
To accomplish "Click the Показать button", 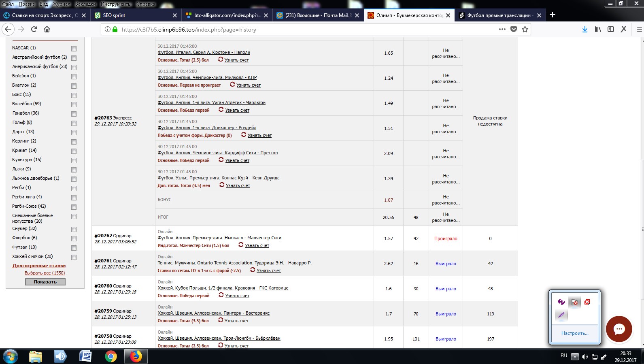I will [45, 282].
